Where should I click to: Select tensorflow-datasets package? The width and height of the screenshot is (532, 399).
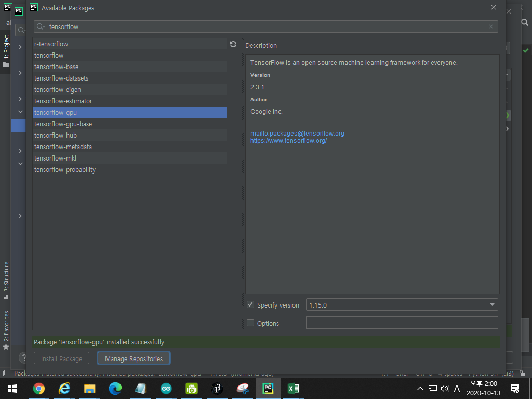pos(129,78)
